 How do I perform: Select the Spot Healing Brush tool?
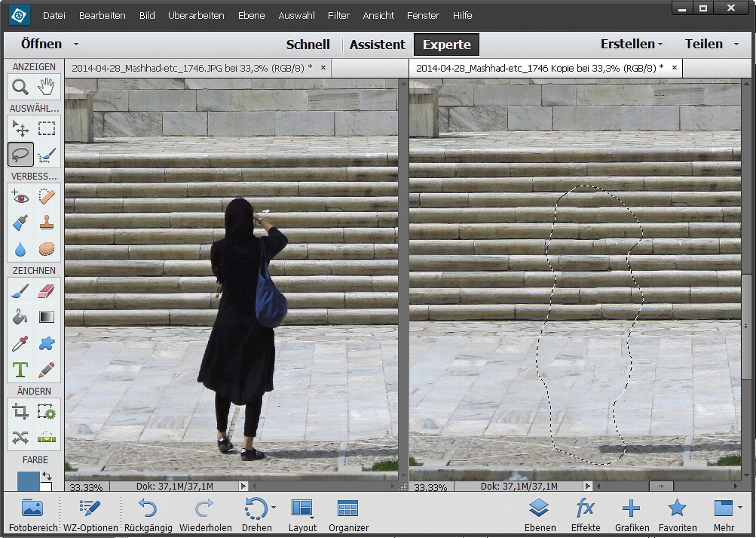point(46,197)
